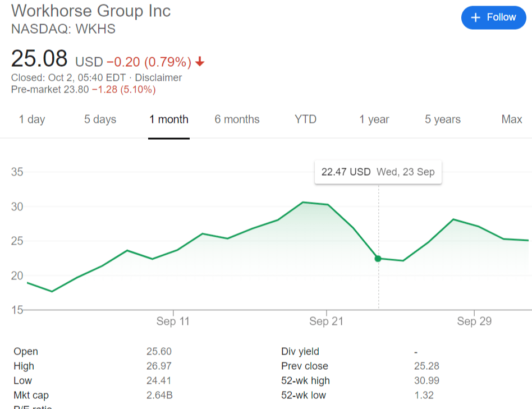Show the YTD chart range
This screenshot has width=532, height=409.
pyautogui.click(x=305, y=120)
